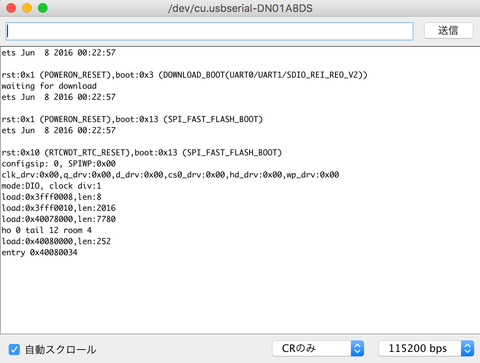The width and height of the screenshot is (480, 363).
Task: Click the clk_drv:0x00 driver settings line
Action: tap(170, 175)
